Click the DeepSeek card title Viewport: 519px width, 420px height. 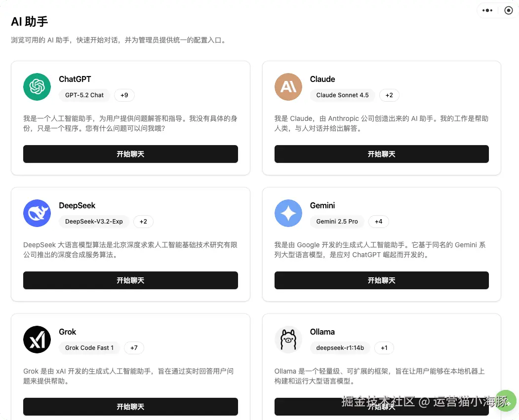77,206
